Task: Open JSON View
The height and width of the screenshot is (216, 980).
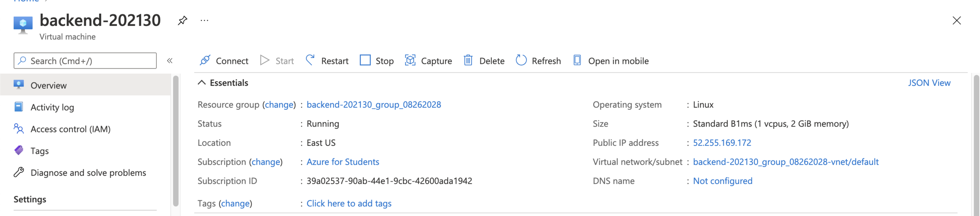Action: 929,83
